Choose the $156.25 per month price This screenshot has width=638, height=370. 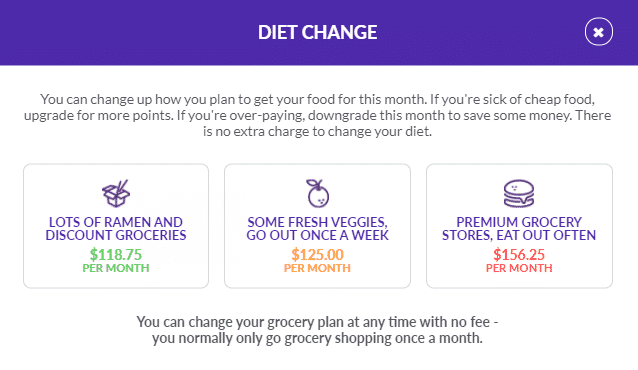(519, 254)
